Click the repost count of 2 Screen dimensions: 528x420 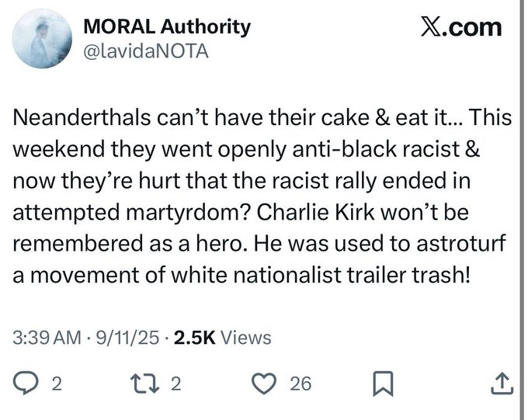pos(175,383)
